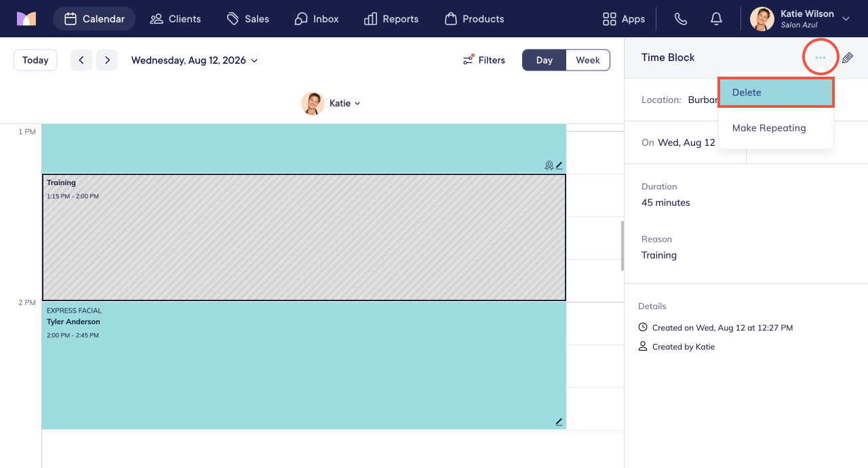Screen dimensions: 868x468
Task: Open the three-dots more options menu
Action: pyautogui.click(x=821, y=58)
